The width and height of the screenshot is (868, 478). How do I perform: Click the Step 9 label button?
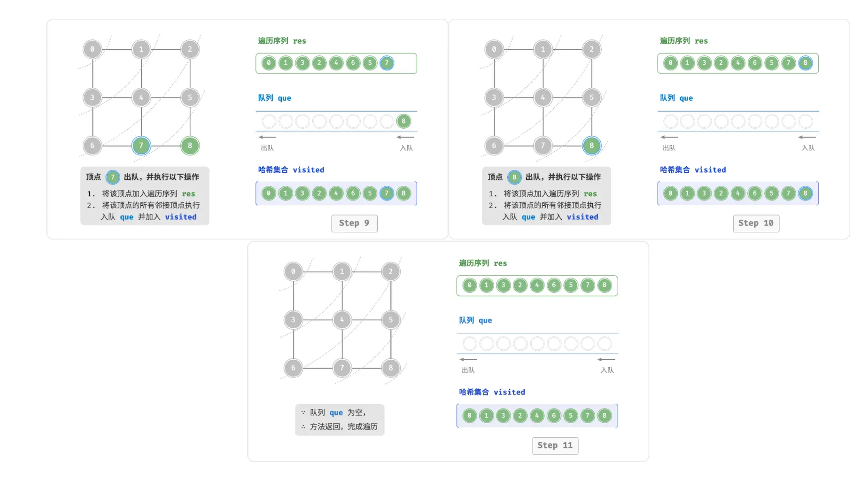[354, 223]
